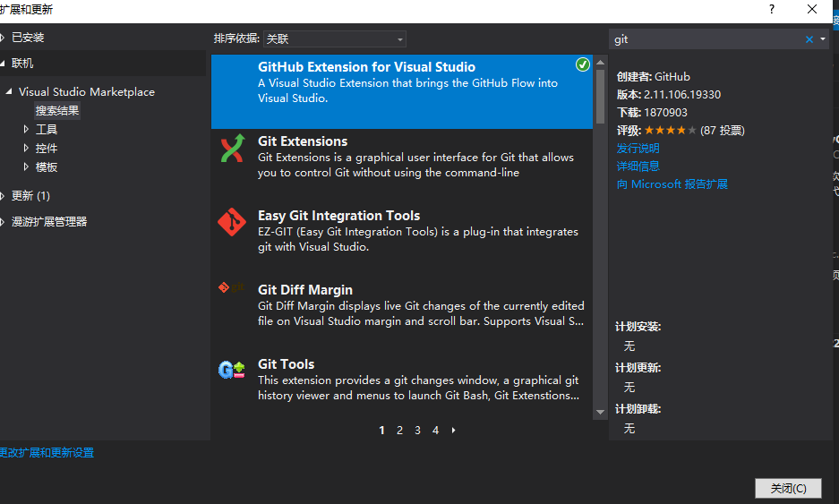Click the results list scrollbar thumb
The image size is (839, 504).
[x=600, y=97]
